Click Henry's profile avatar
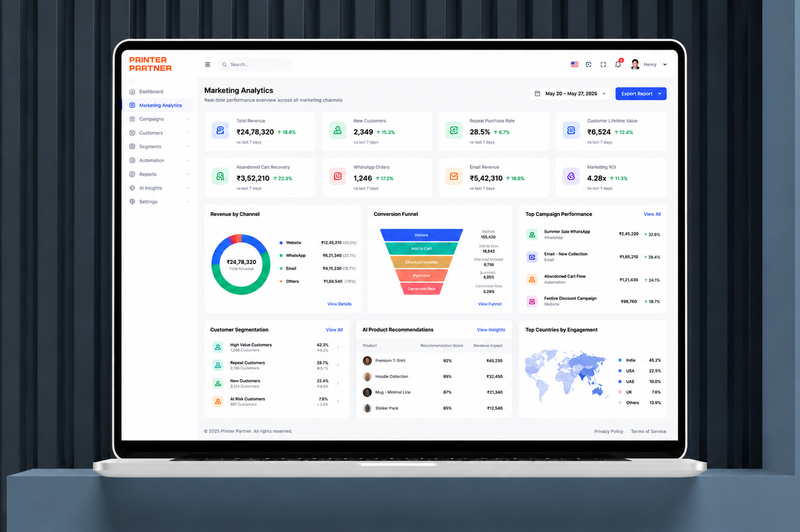 (635, 64)
